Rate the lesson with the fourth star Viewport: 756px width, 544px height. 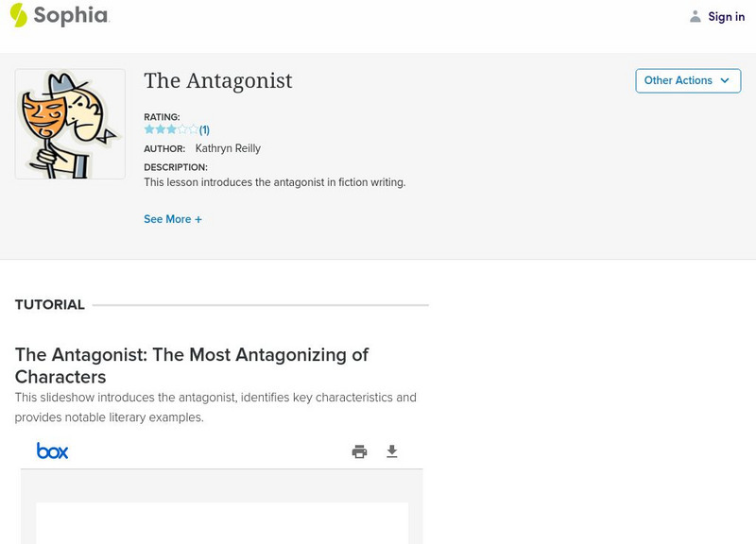pyautogui.click(x=182, y=129)
